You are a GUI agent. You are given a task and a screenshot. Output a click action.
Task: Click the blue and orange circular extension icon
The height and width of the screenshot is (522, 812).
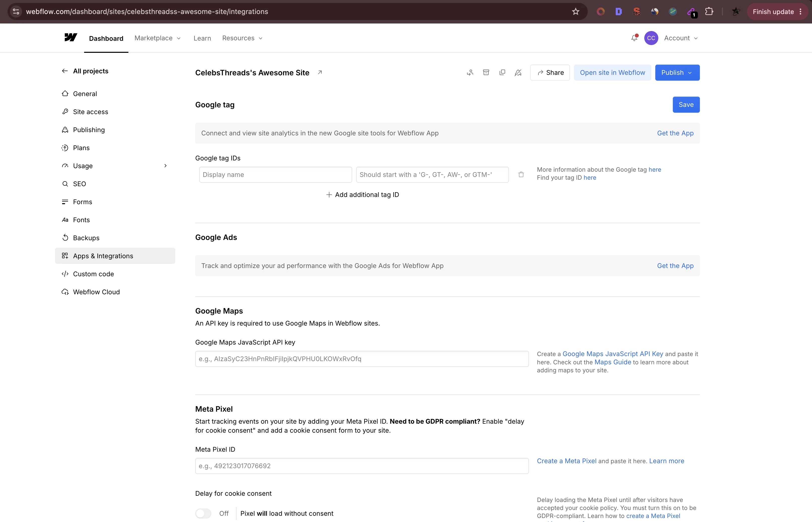coord(655,12)
